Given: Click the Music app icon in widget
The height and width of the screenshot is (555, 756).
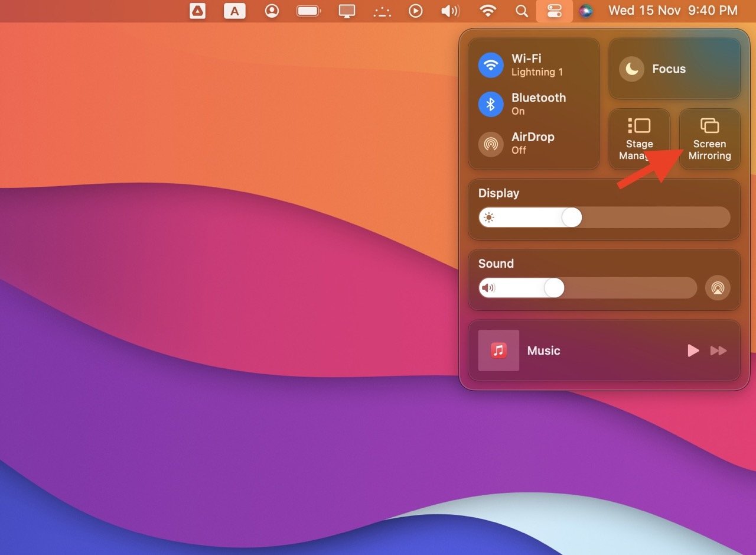Looking at the screenshot, I should tap(498, 350).
